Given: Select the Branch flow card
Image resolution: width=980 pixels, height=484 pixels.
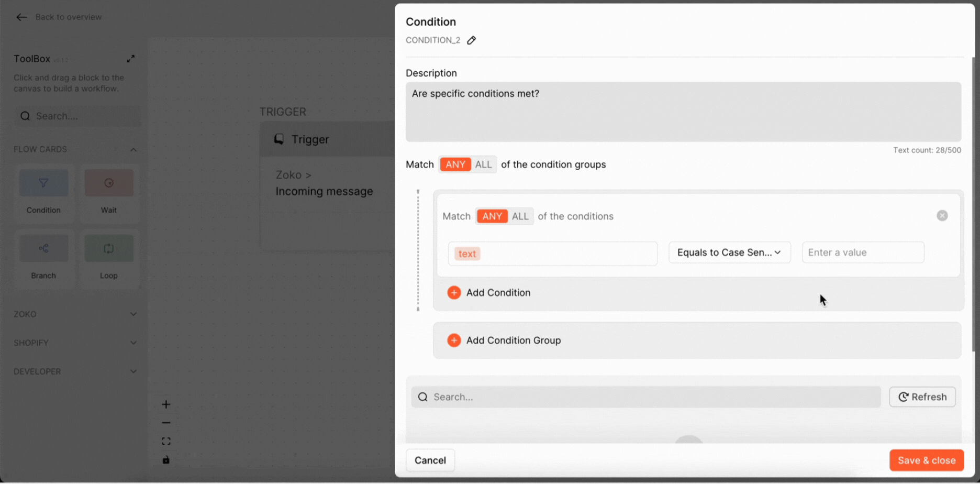Looking at the screenshot, I should [x=43, y=258].
